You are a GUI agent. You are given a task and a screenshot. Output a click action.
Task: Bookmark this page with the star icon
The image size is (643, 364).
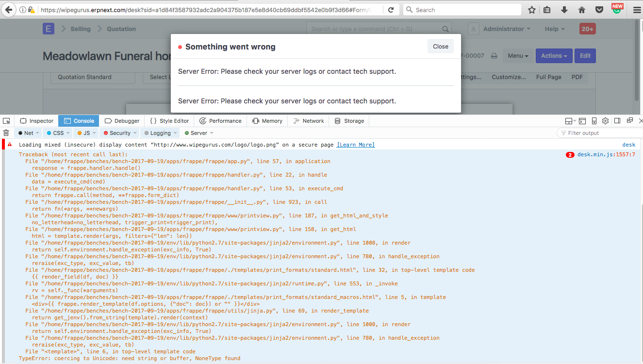[x=532, y=10]
